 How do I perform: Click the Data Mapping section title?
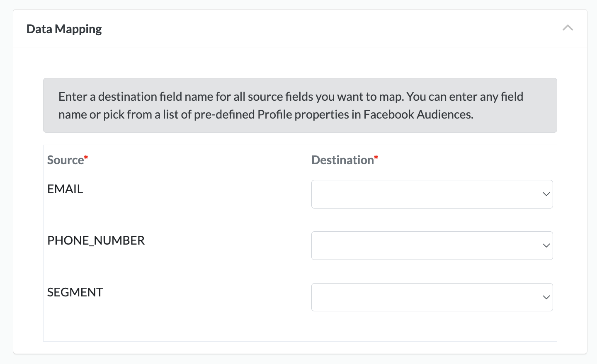pos(64,29)
